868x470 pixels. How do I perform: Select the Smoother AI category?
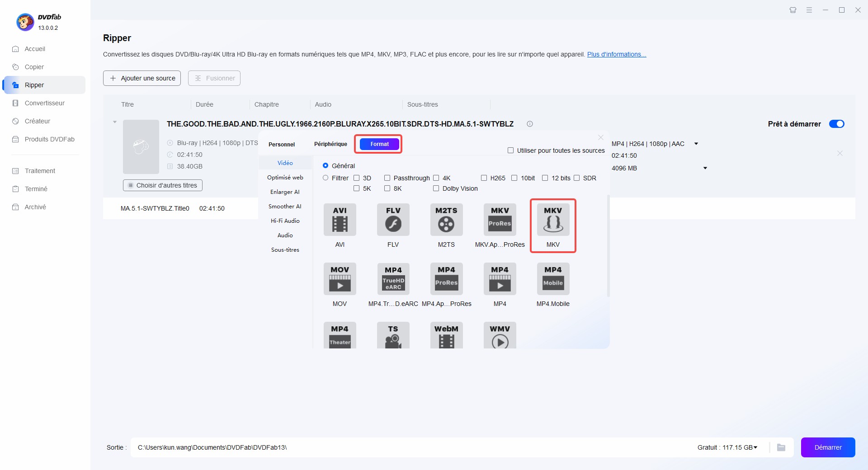pyautogui.click(x=285, y=207)
